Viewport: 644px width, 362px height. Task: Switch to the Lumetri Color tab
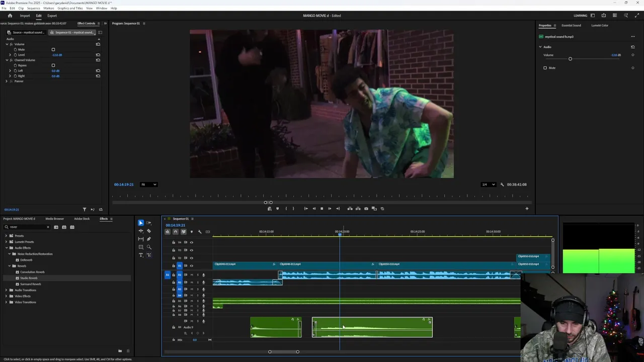pos(600,26)
